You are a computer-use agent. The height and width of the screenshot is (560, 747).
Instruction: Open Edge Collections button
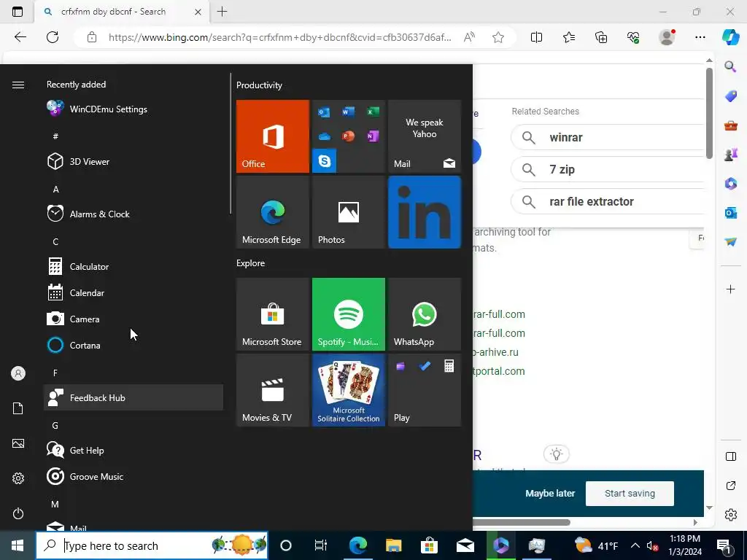point(601,37)
